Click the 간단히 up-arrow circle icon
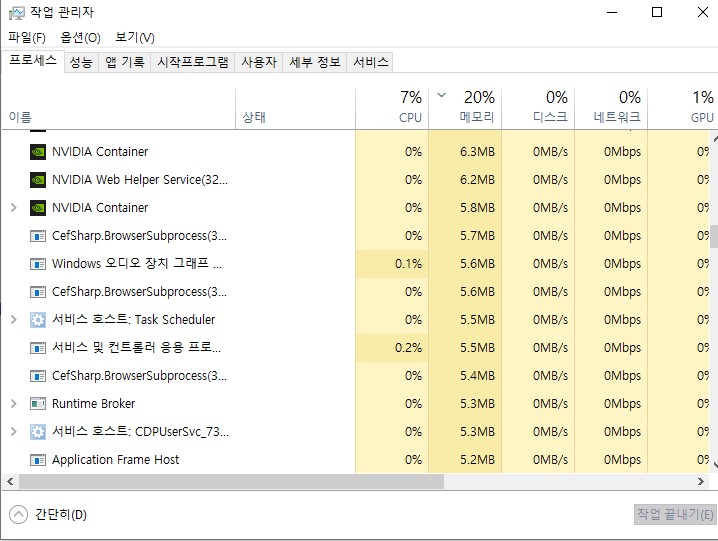 (18, 514)
